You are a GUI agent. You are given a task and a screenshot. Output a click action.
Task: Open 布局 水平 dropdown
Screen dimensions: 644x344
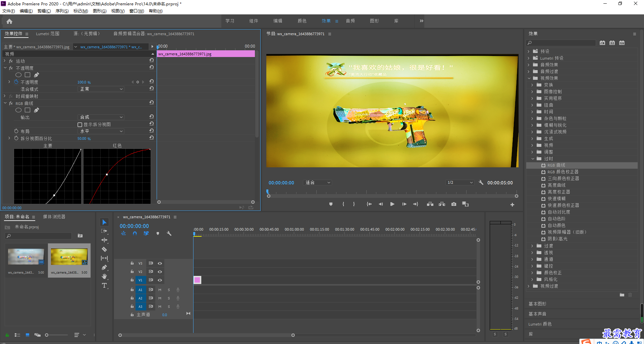pyautogui.click(x=101, y=131)
